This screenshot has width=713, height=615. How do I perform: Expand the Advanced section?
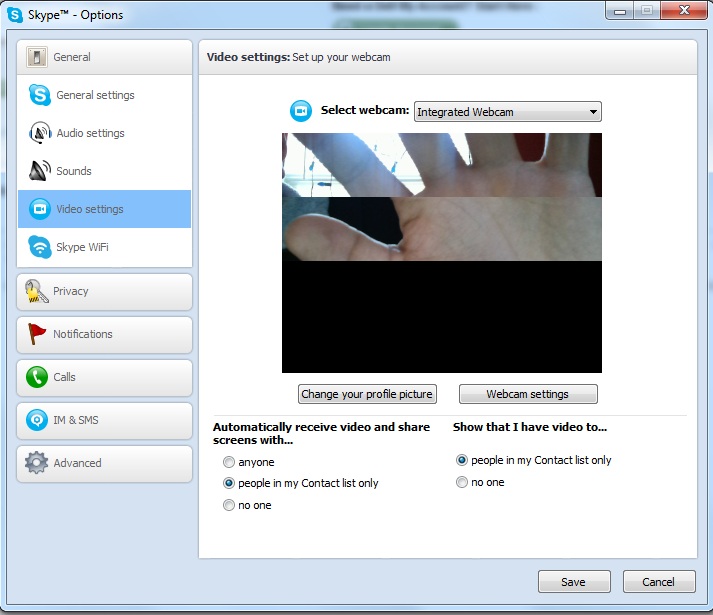pos(104,464)
